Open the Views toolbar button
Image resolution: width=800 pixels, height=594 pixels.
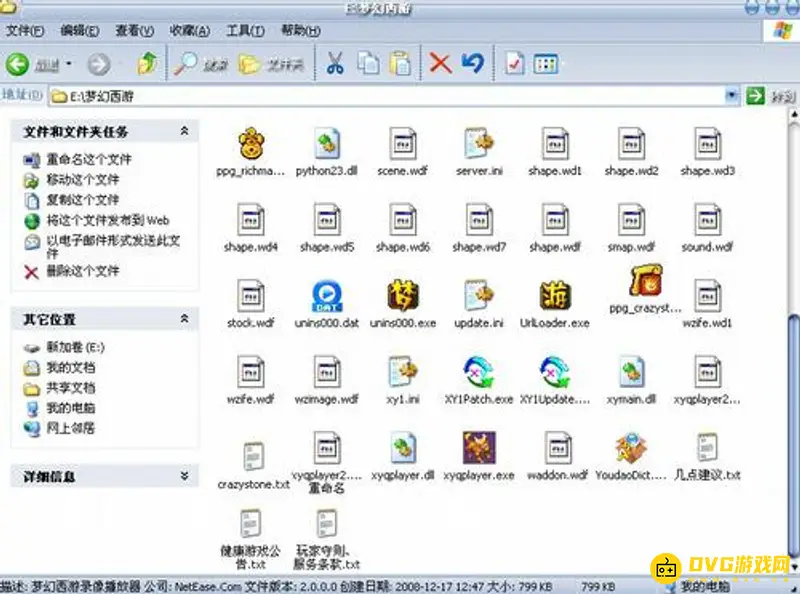coord(545,64)
